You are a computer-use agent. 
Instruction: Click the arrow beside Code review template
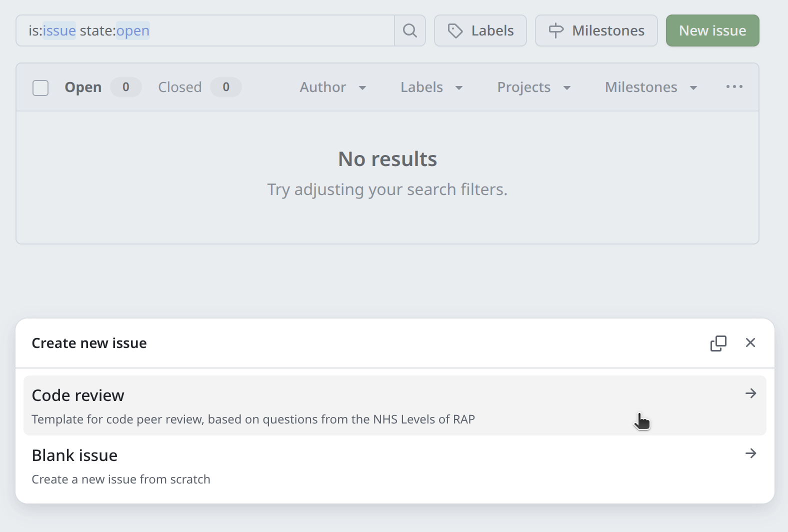pos(750,393)
